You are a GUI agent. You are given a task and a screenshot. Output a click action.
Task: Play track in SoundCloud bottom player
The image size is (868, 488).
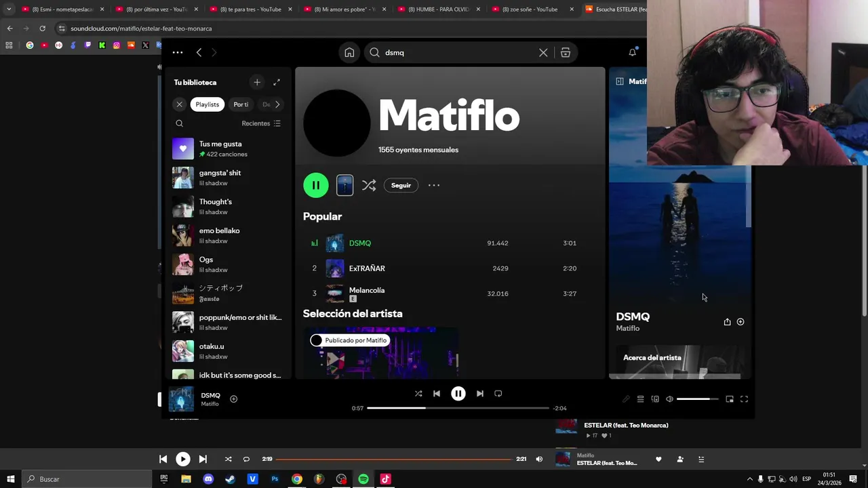pyautogui.click(x=183, y=459)
